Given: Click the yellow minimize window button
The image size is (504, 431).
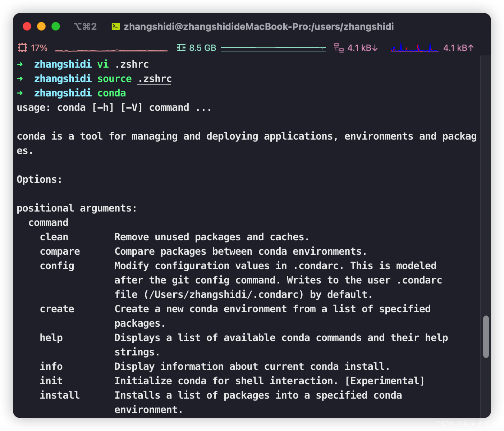Looking at the screenshot, I should pyautogui.click(x=41, y=26).
